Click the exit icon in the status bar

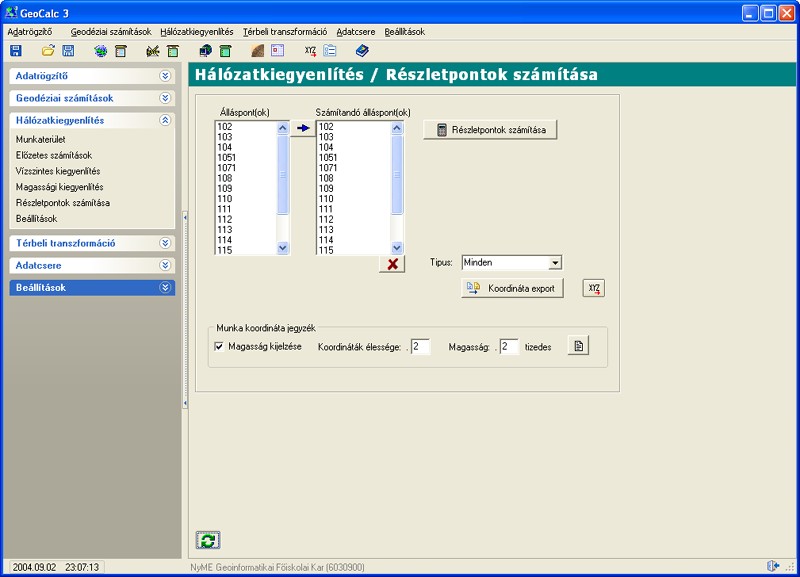pyautogui.click(x=773, y=566)
